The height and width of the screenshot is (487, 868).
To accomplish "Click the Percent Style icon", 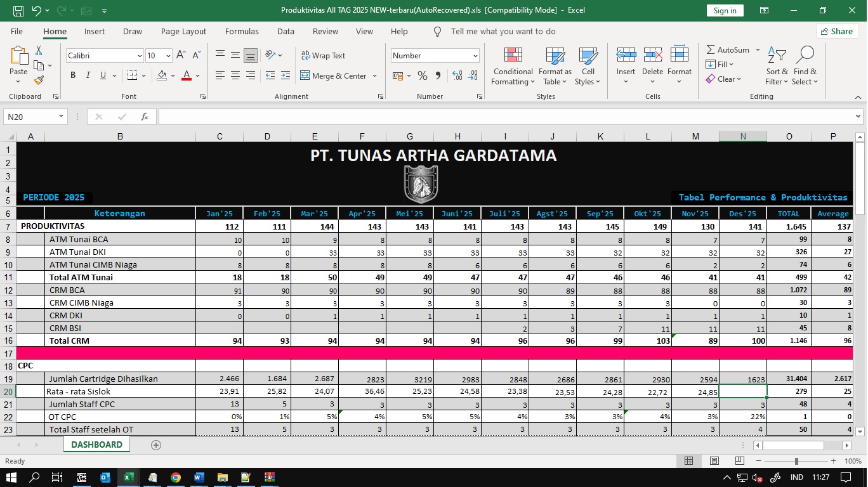I will (422, 75).
